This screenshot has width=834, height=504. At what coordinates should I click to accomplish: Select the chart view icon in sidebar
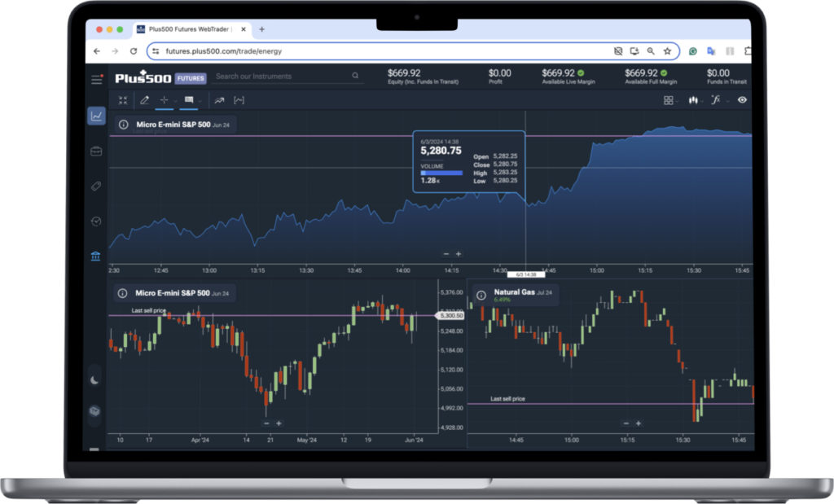(x=97, y=116)
